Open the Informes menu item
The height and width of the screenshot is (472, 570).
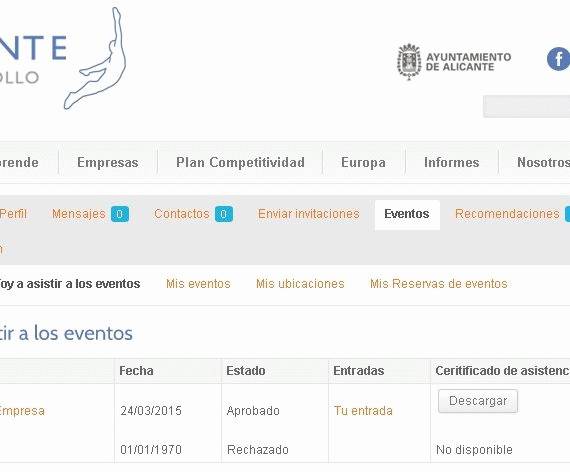click(x=451, y=162)
